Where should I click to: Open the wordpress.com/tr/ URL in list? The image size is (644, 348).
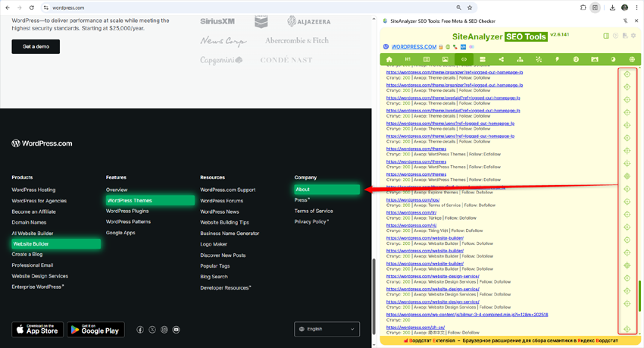411,212
